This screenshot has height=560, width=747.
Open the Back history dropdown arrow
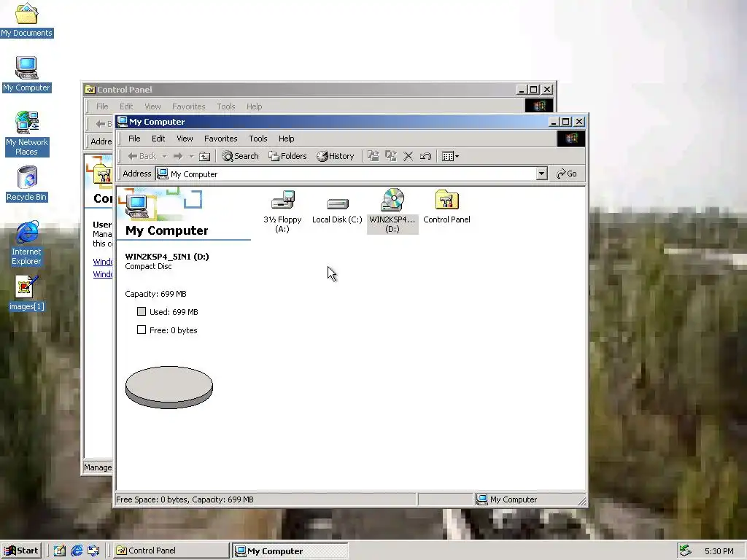[164, 156]
